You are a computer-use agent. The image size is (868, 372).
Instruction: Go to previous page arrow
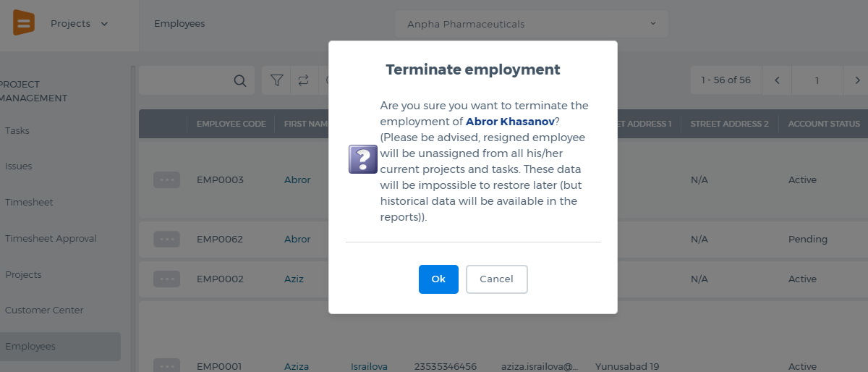tap(777, 80)
